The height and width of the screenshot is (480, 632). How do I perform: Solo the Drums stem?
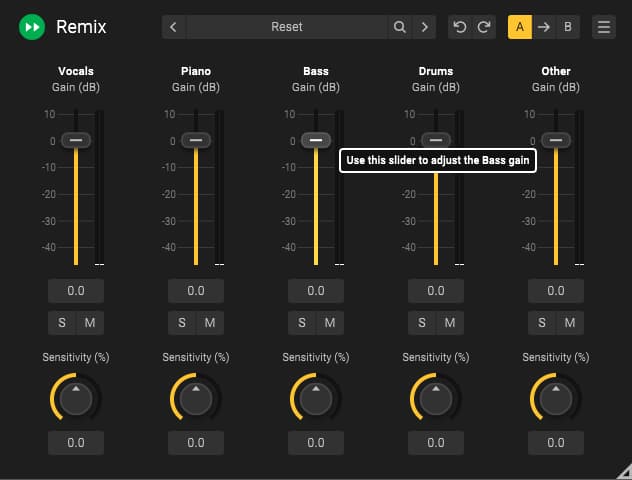[422, 322]
